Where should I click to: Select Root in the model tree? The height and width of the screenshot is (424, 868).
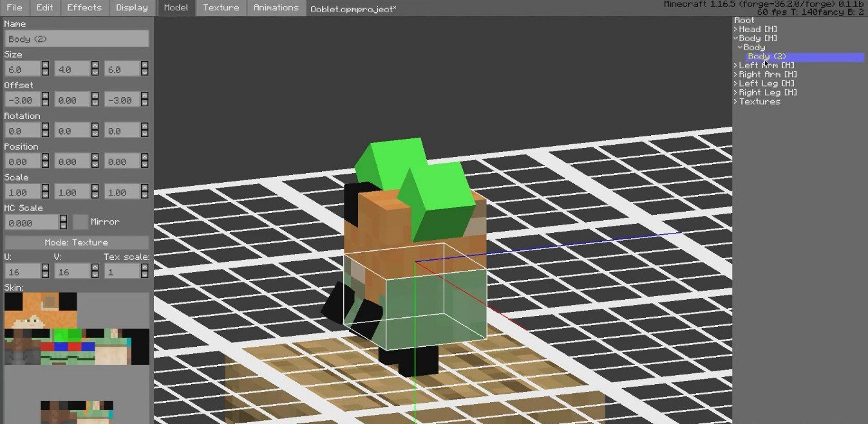point(744,20)
